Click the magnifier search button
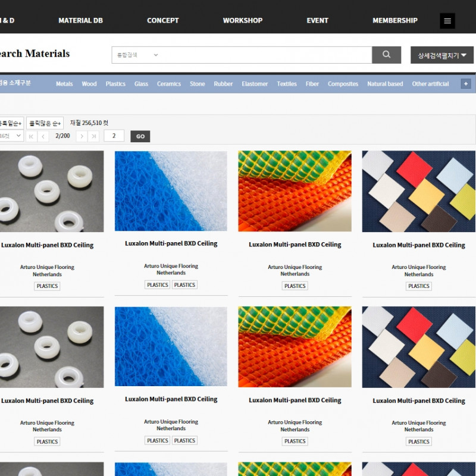Screen dimensions: 476x476 point(386,55)
